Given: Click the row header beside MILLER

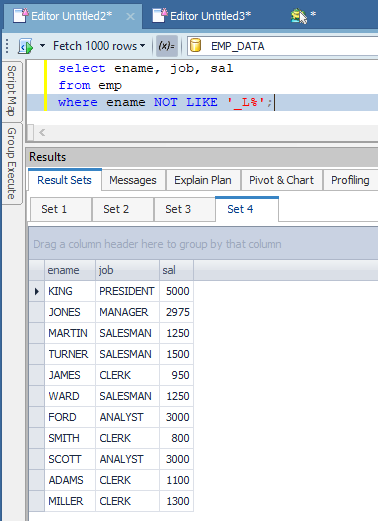Looking at the screenshot, I should click(37, 501).
